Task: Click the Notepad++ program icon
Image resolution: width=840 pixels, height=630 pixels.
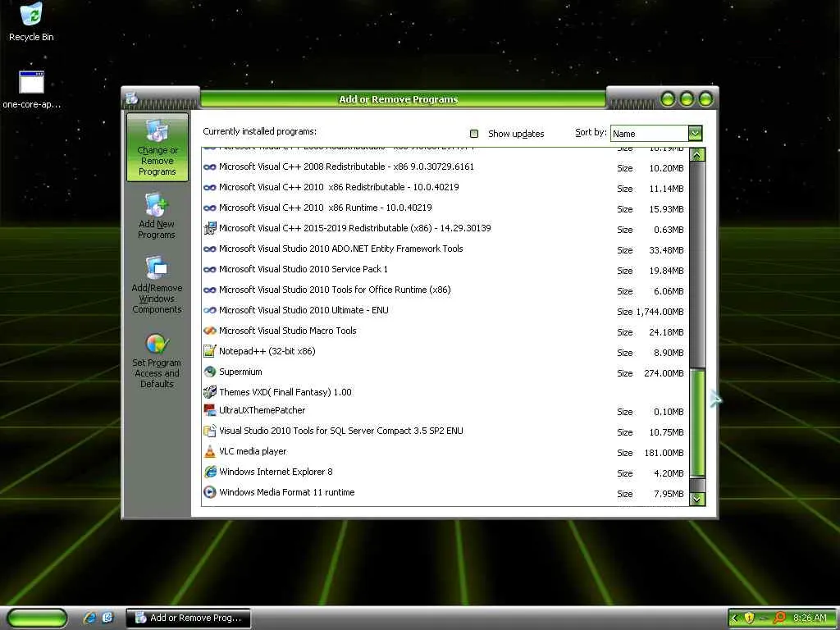Action: tap(209, 351)
